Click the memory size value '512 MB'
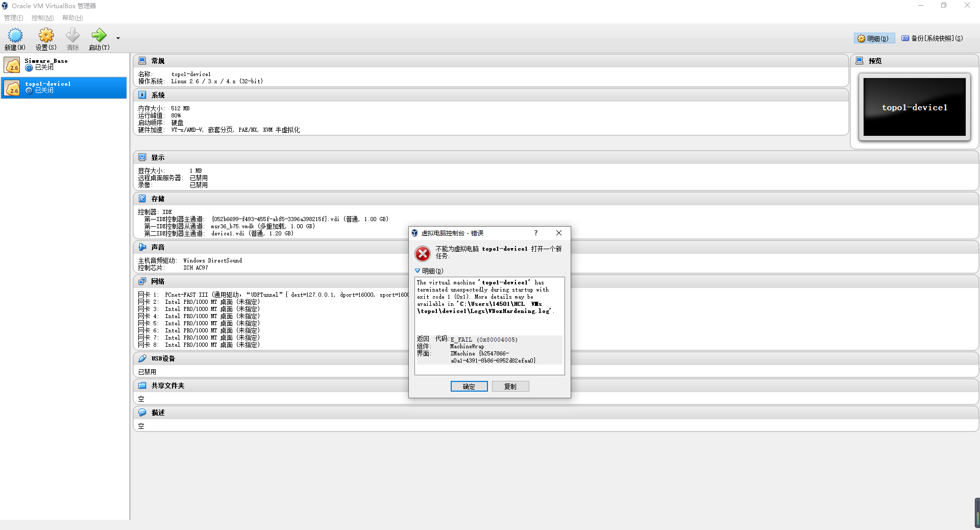Viewport: 980px width, 530px height. (x=180, y=108)
